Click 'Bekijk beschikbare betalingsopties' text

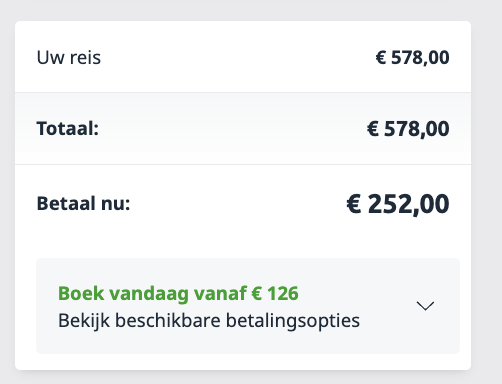(209, 321)
